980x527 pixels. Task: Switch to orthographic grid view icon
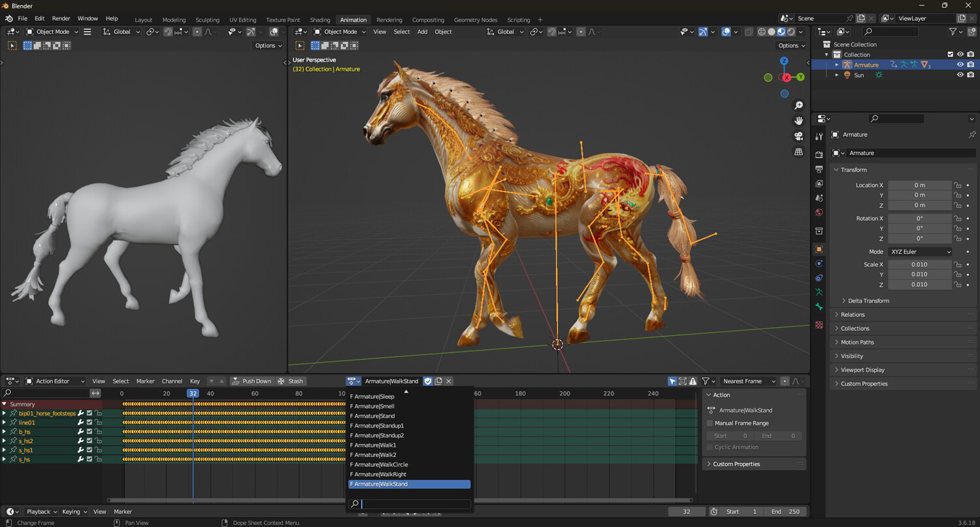point(798,152)
